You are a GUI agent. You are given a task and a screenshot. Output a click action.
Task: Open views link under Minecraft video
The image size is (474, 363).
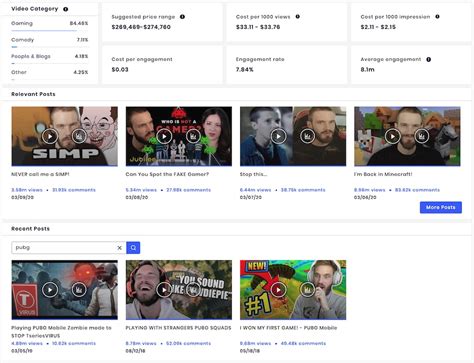point(370,190)
